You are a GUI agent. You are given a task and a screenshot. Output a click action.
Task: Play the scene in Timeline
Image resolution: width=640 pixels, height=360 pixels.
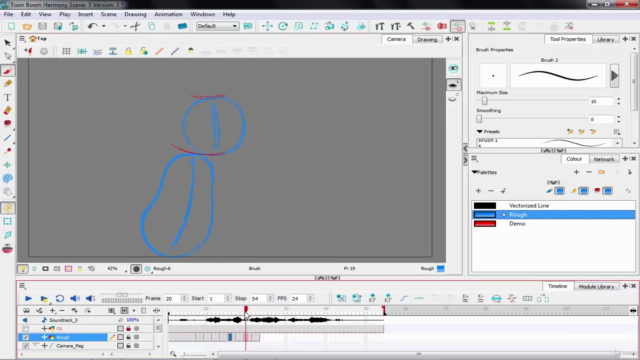point(28,298)
